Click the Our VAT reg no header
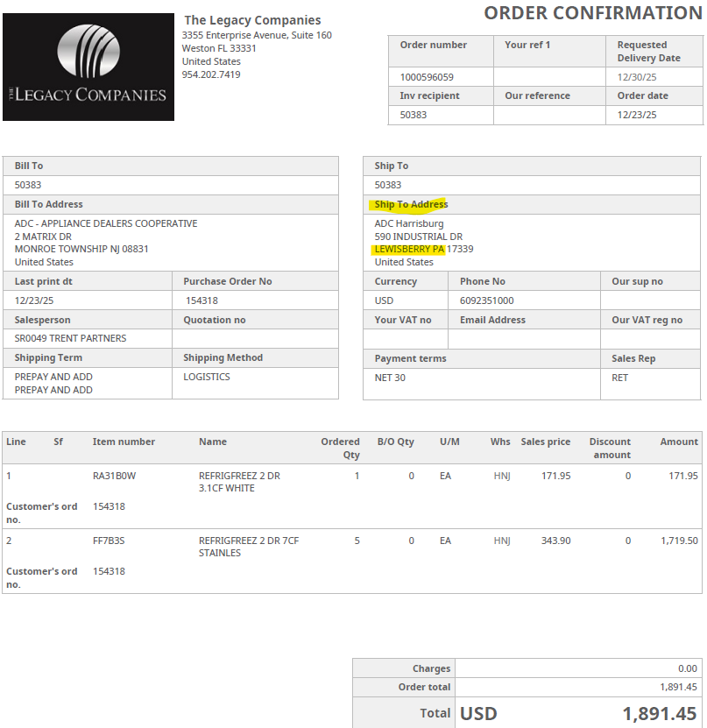The image size is (707, 728). tap(647, 320)
